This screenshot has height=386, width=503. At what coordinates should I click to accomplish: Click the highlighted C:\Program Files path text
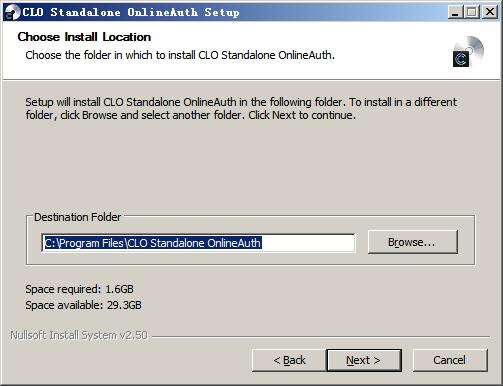click(153, 243)
